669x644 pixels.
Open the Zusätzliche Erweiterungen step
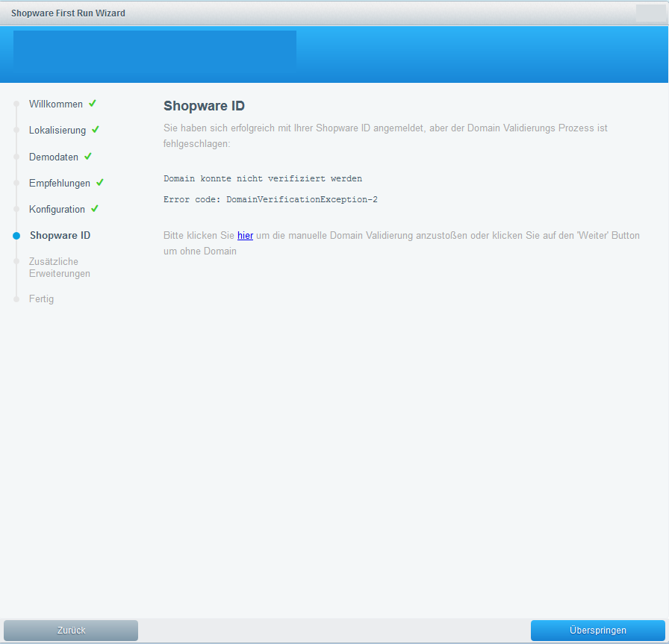point(59,267)
